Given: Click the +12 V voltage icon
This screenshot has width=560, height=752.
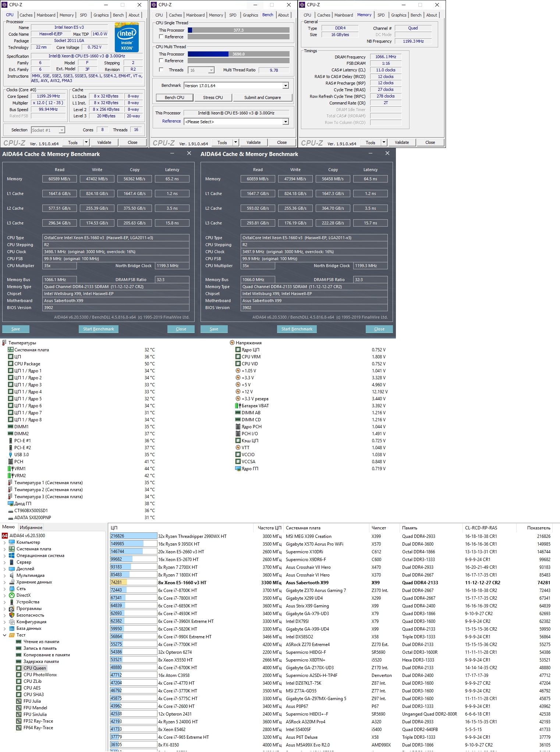Looking at the screenshot, I should pos(238,392).
